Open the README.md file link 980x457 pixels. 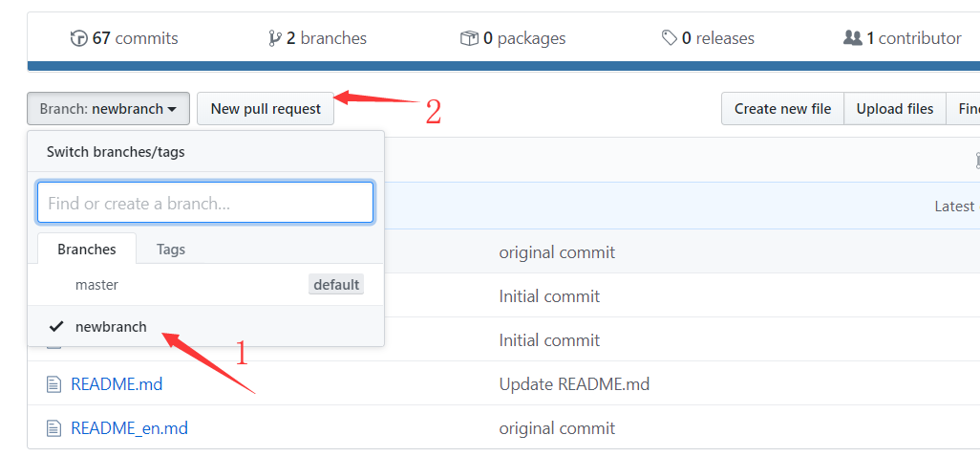tap(117, 384)
